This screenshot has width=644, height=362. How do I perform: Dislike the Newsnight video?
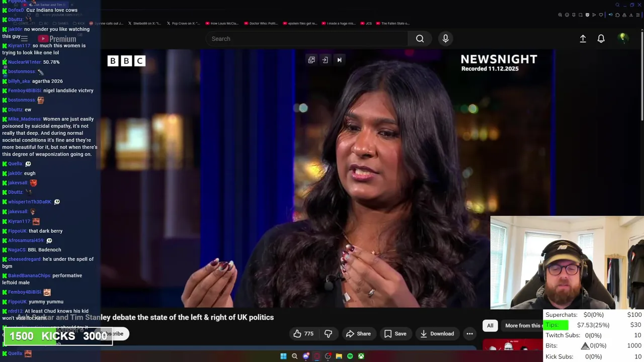(x=328, y=333)
